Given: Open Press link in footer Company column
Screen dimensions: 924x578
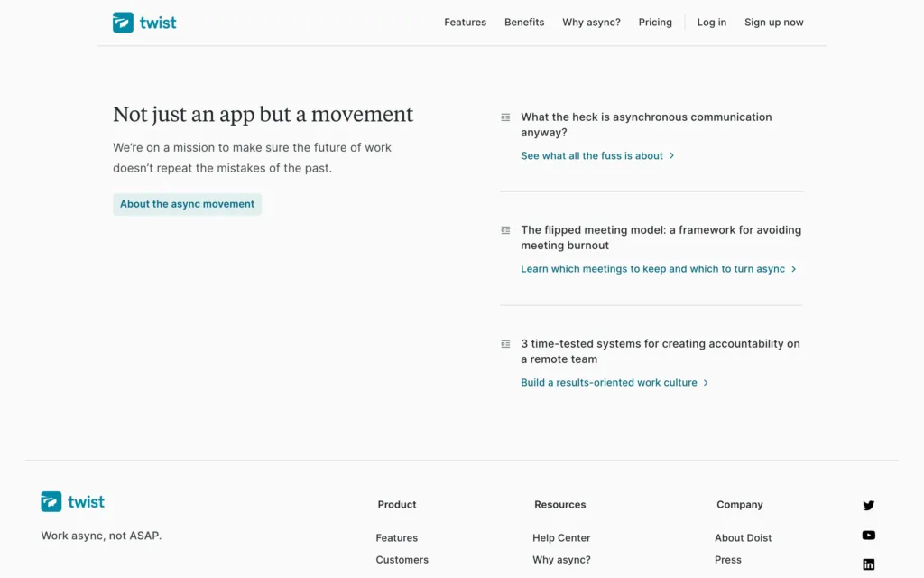Looking at the screenshot, I should point(728,560).
